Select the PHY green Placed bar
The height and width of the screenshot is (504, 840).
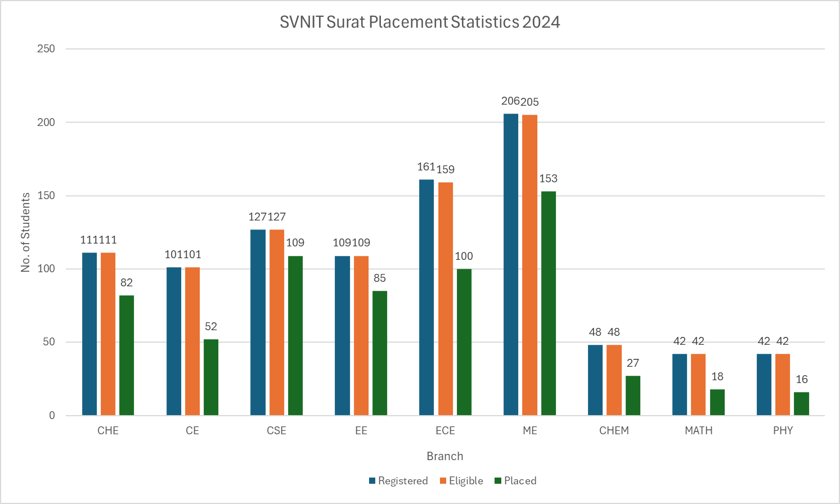tap(802, 404)
